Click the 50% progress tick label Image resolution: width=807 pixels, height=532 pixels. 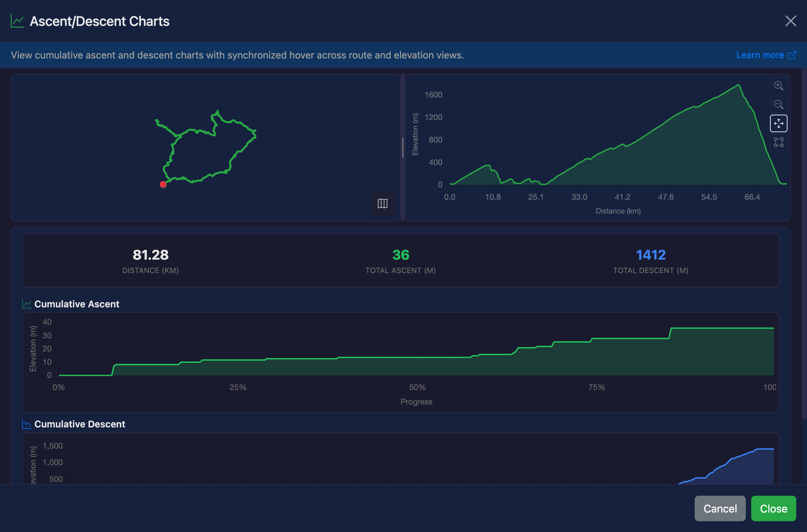pos(417,387)
